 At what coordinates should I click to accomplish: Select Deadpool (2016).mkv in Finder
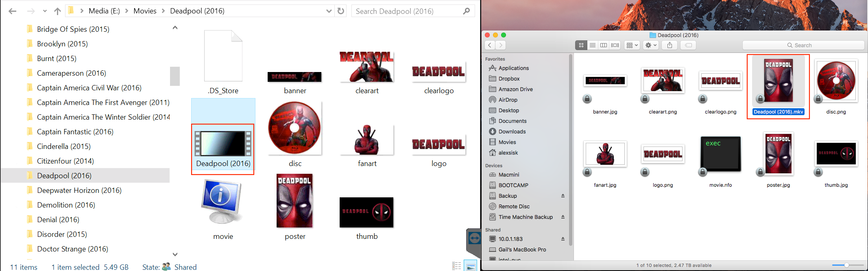[x=778, y=86]
